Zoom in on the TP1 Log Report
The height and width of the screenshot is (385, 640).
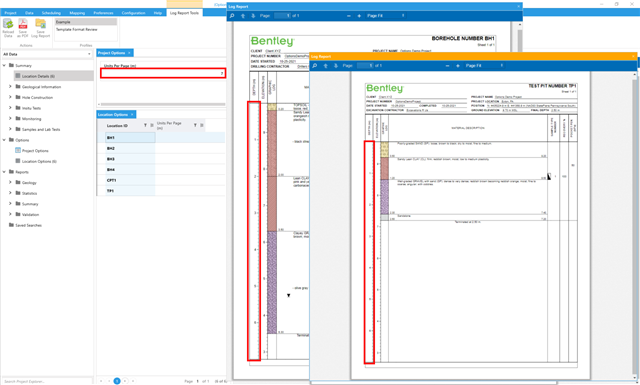(458, 66)
